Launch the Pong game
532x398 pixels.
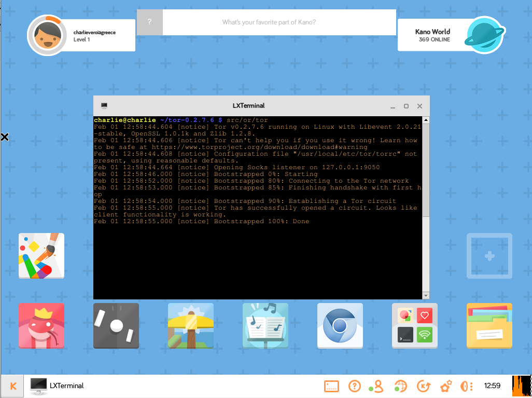coord(116,325)
